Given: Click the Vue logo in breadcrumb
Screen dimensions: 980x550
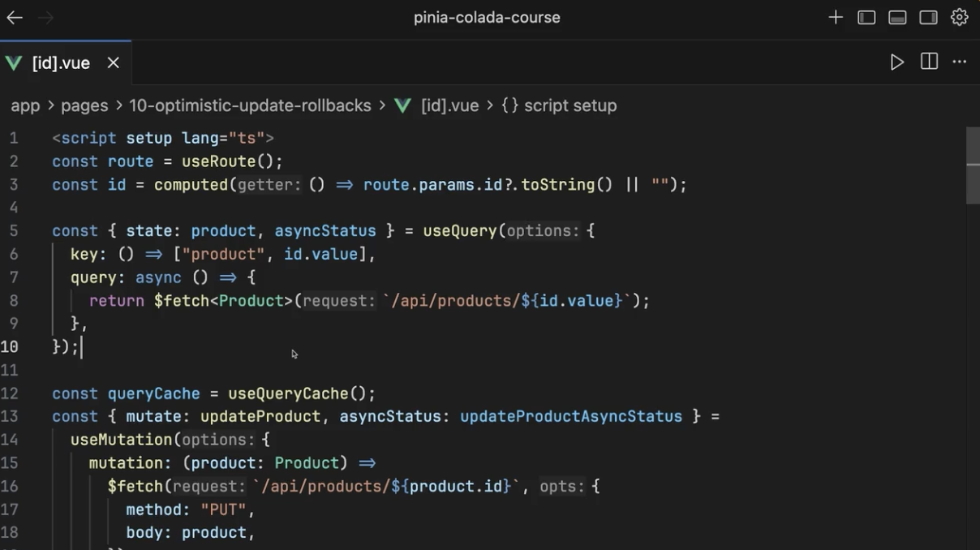Looking at the screenshot, I should coord(402,105).
